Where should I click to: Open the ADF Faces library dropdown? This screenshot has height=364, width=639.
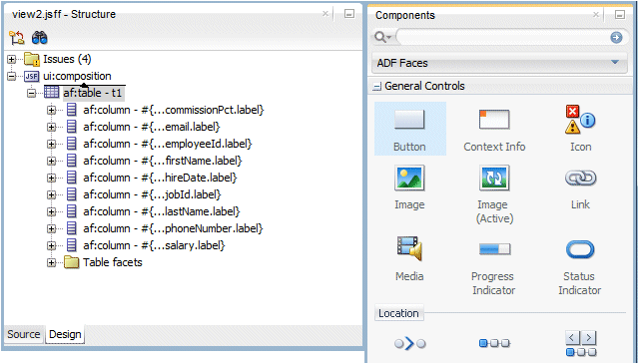499,63
